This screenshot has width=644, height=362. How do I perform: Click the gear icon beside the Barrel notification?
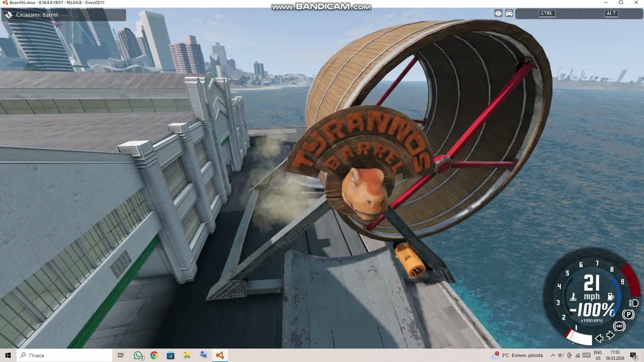click(9, 15)
